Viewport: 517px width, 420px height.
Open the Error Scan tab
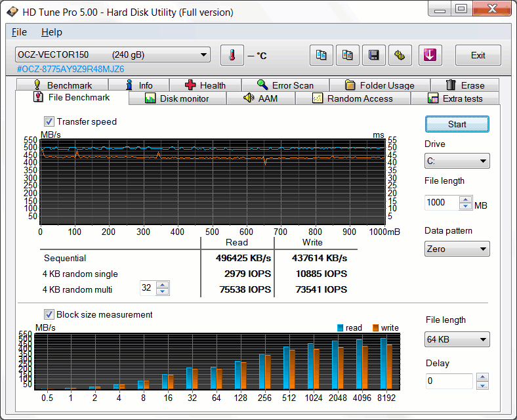(x=285, y=85)
